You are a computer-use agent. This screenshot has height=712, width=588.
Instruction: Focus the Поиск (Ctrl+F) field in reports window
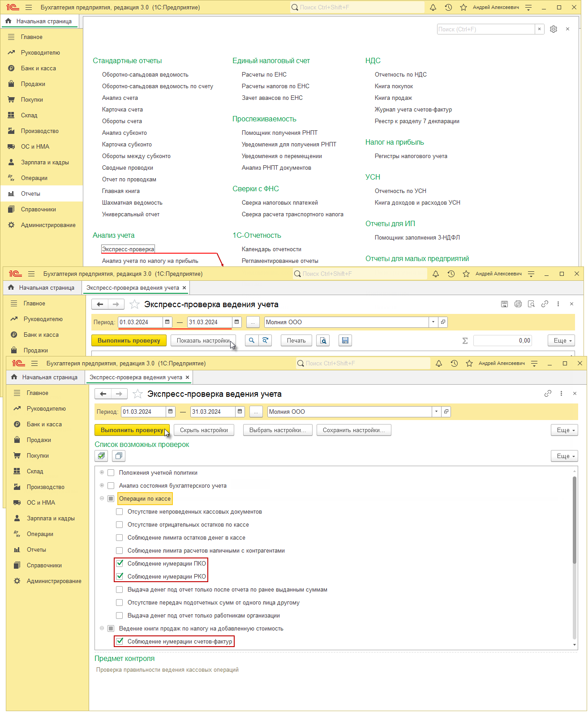click(x=486, y=29)
